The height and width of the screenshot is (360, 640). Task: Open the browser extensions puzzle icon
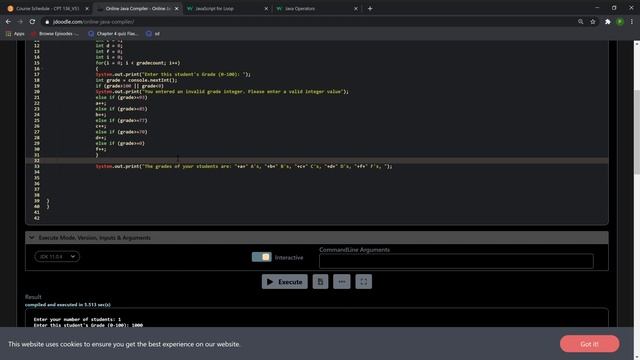(x=607, y=22)
